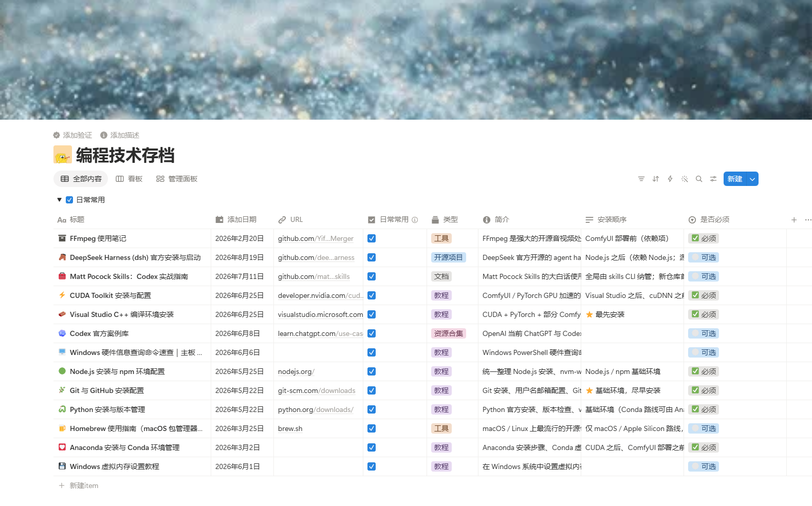Open 类型 tag dropdown for FFmpeg row
The height and width of the screenshot is (506, 812).
(x=441, y=238)
